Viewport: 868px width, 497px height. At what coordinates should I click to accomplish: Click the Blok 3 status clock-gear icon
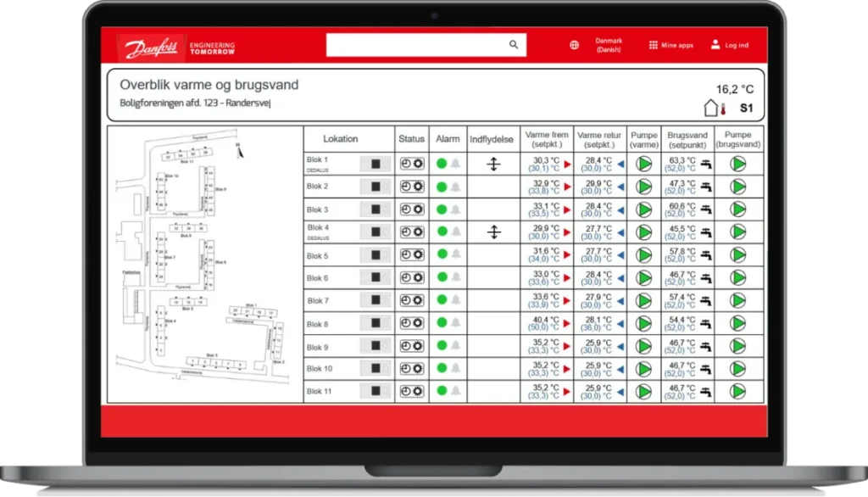pyautogui.click(x=412, y=209)
